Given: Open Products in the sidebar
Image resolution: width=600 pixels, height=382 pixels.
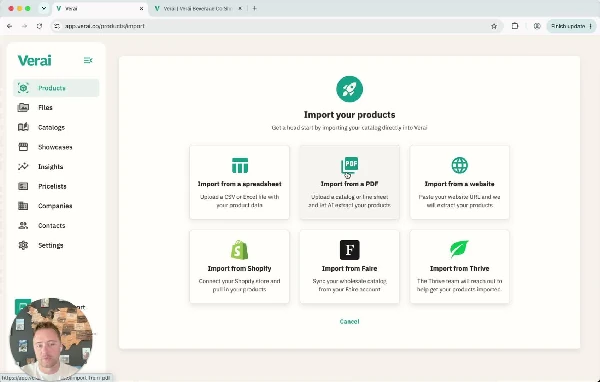Looking at the screenshot, I should pyautogui.click(x=56, y=88).
